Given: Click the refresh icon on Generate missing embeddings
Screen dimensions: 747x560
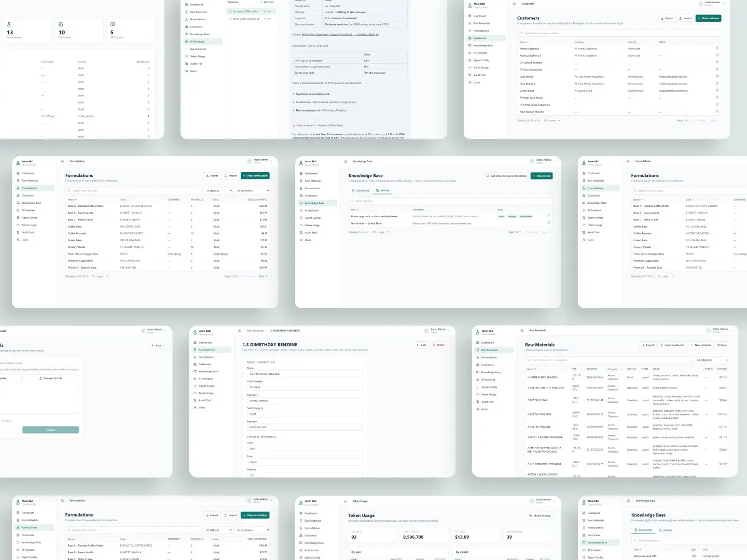Looking at the screenshot, I should coord(488,176).
